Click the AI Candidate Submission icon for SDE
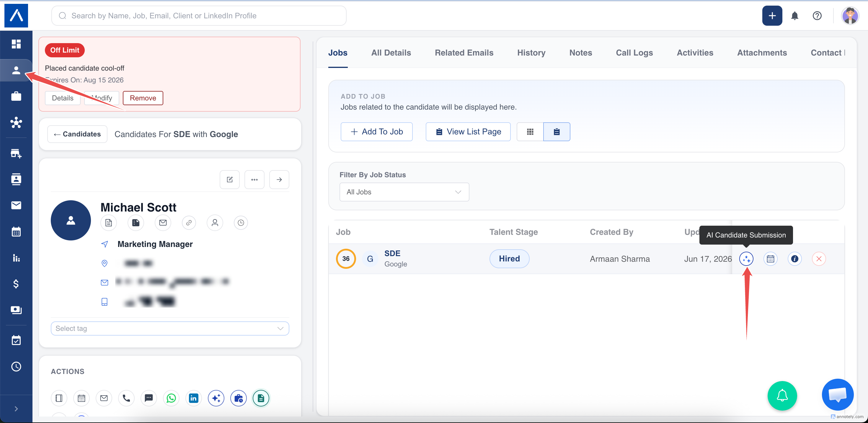Viewport: 868px width, 423px height. [746, 258]
